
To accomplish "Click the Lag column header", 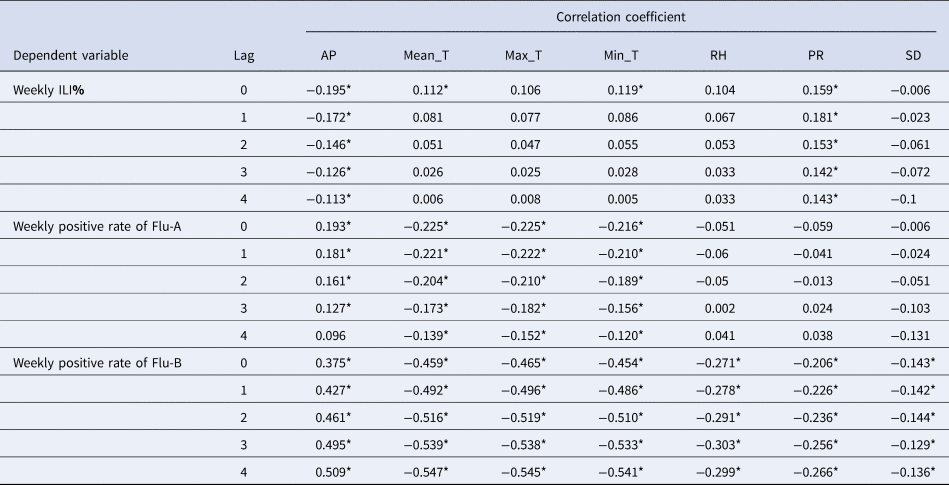I will (243, 56).
